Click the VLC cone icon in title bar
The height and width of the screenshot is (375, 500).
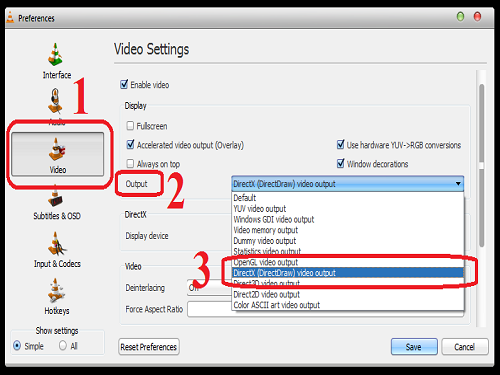pos(10,17)
